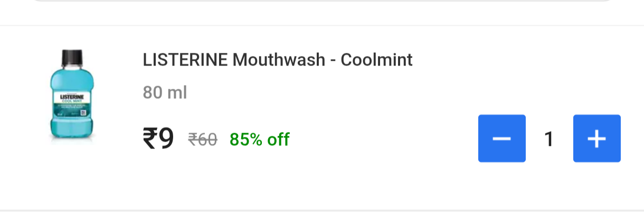644x213 pixels.
Task: Open the Listerine bottle product image
Action: [x=72, y=95]
